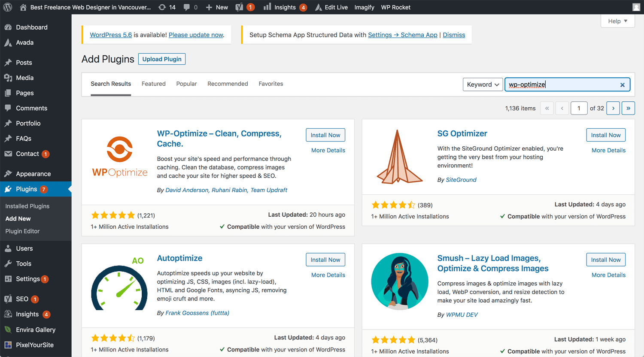Open the comments bubble in admin bar
The height and width of the screenshot is (357, 644).
[x=187, y=7]
